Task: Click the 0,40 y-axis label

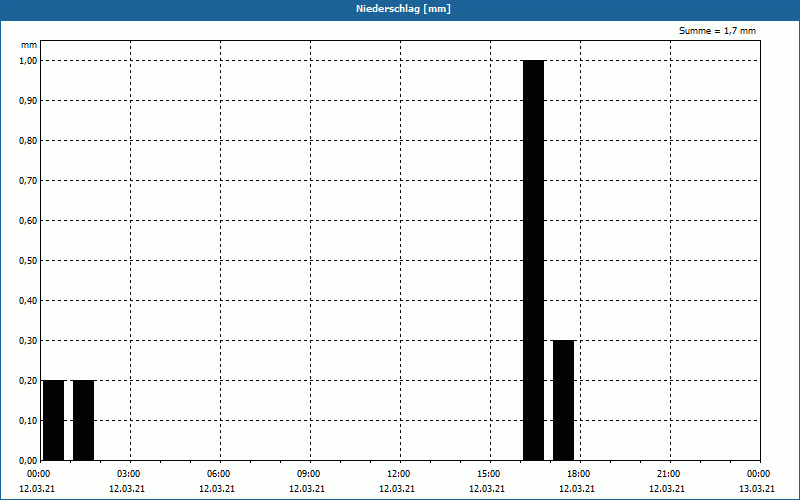Action: coord(29,301)
